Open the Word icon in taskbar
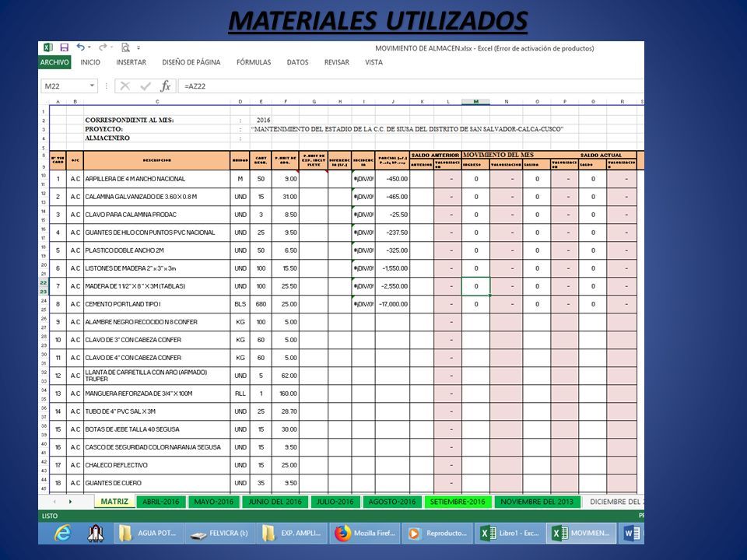747x560 pixels. (632, 534)
